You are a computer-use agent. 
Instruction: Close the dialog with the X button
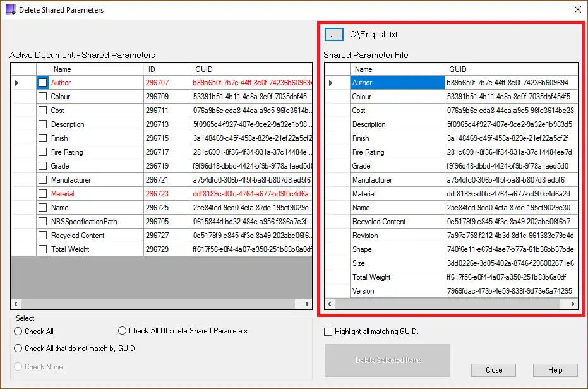coord(577,10)
